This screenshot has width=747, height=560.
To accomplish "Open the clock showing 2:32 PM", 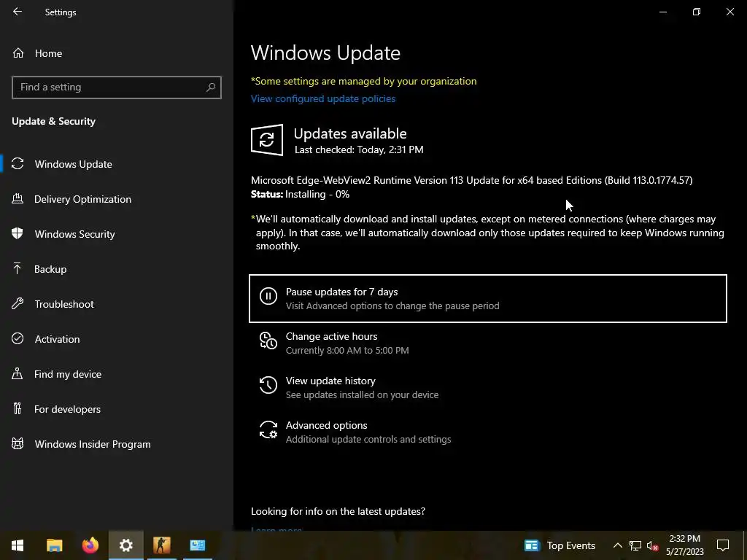I will click(x=684, y=545).
